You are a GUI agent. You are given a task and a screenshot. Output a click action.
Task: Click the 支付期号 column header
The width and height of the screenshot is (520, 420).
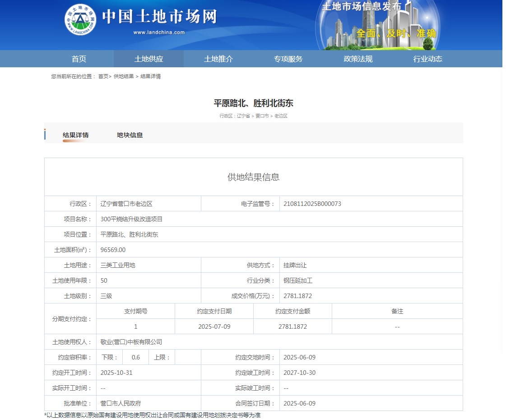[135, 311]
